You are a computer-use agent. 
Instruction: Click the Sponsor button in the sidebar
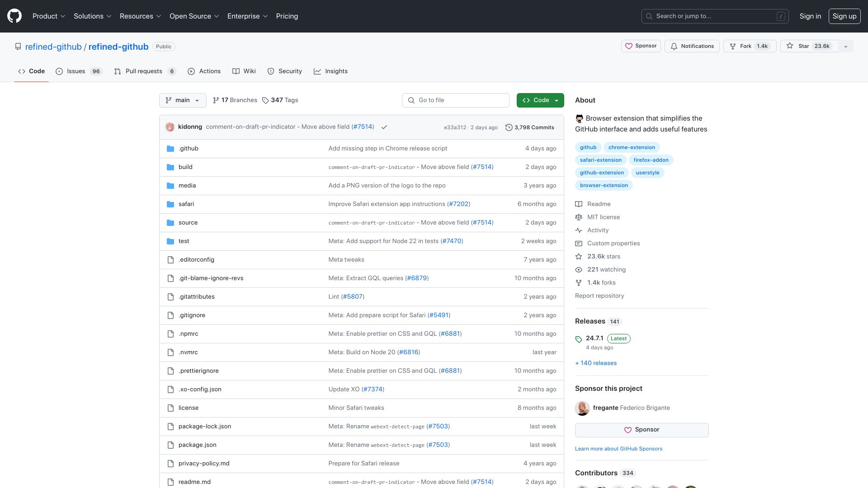click(642, 430)
